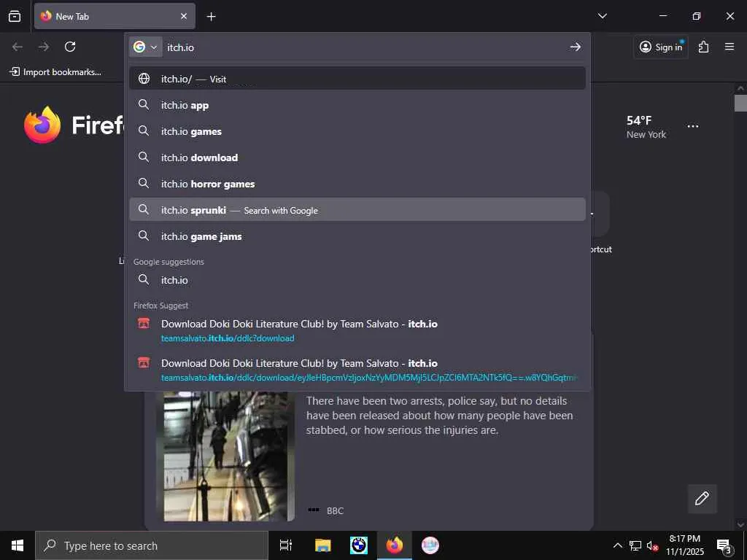Open the Windows Start menu

[18, 545]
